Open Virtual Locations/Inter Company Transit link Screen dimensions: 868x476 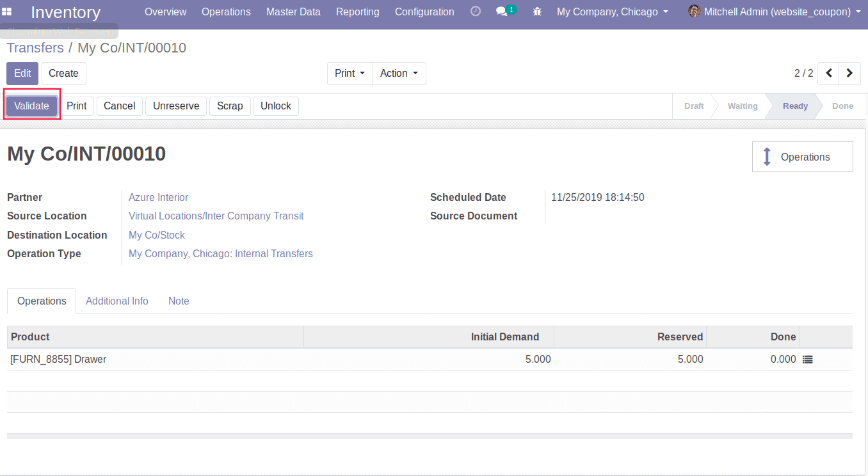(x=216, y=216)
